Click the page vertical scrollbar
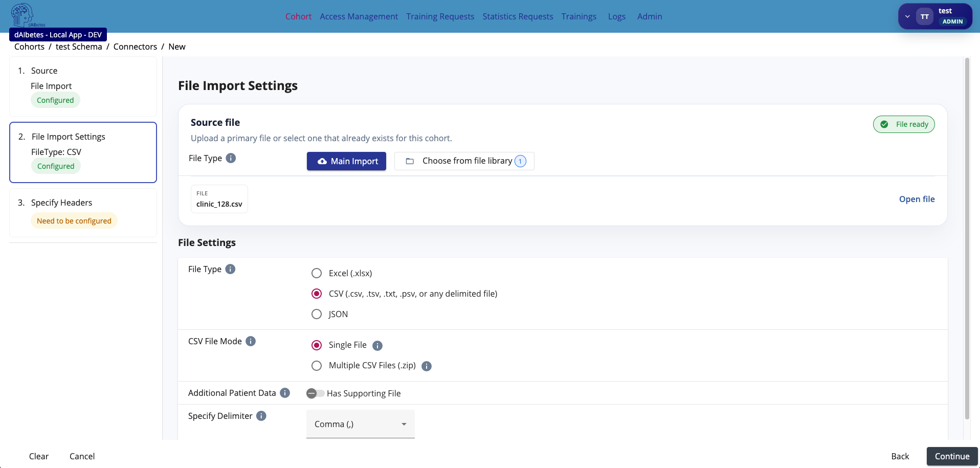 [967, 238]
